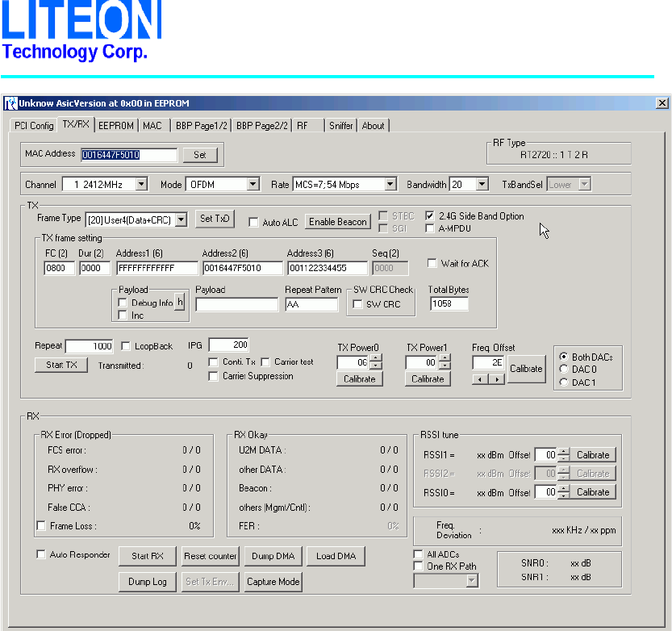Increase RSSI1 offset with up arrow

click(564, 451)
